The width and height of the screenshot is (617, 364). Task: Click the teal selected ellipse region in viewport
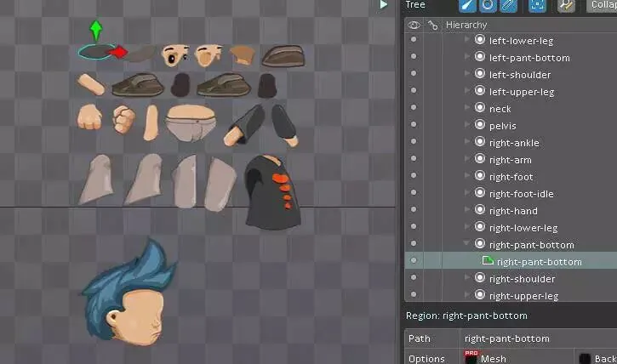coord(96,52)
